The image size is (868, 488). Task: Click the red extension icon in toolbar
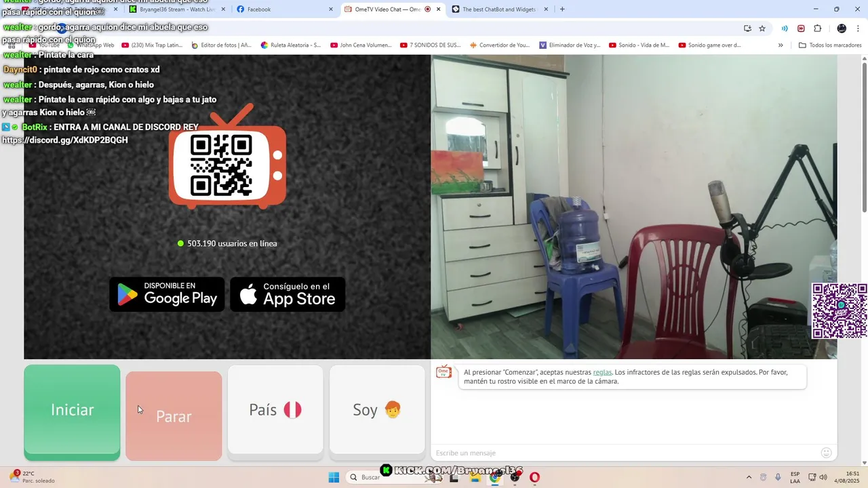point(801,28)
